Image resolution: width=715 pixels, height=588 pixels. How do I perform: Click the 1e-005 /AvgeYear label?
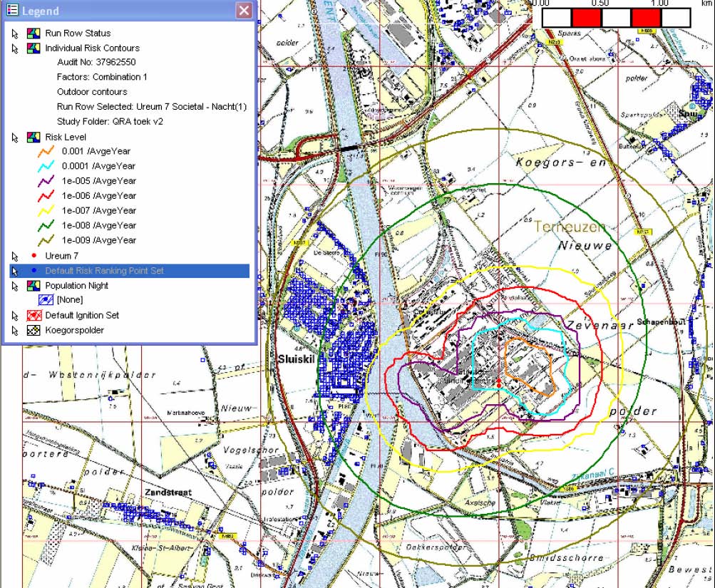click(x=99, y=181)
